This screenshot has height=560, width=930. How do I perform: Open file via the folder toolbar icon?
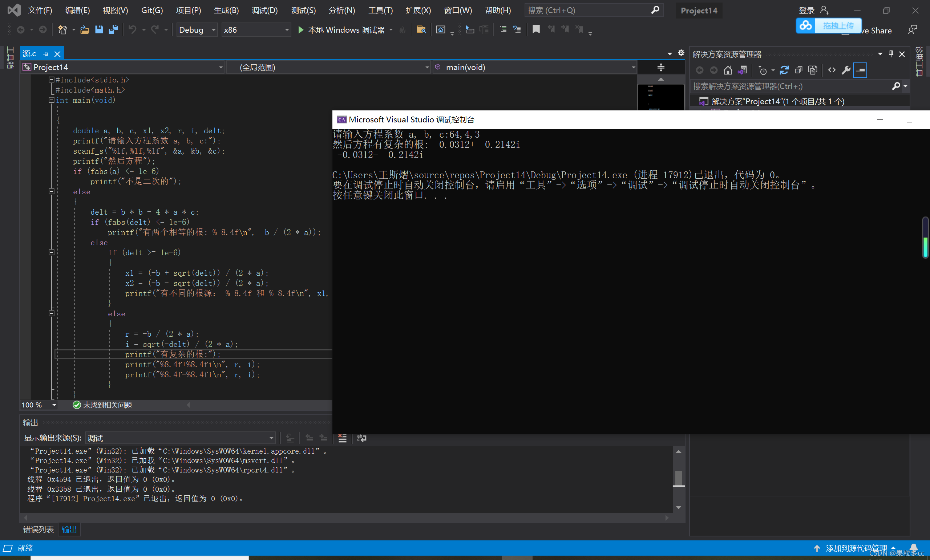85,29
